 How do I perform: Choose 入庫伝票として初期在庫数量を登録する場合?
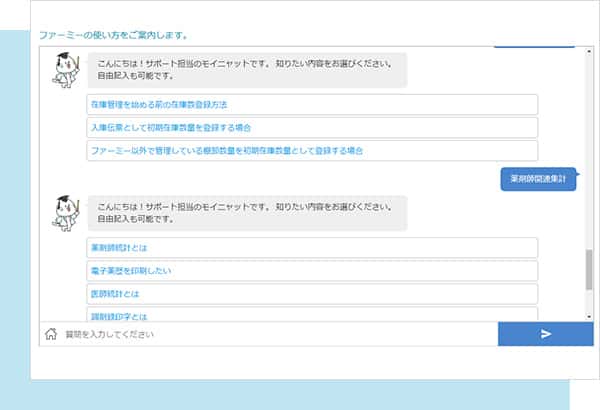[312, 127]
